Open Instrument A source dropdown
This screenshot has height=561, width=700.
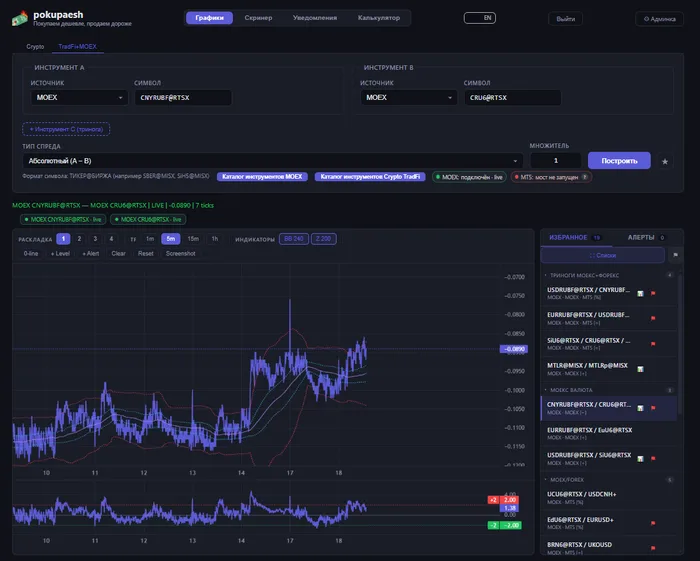pos(79,97)
